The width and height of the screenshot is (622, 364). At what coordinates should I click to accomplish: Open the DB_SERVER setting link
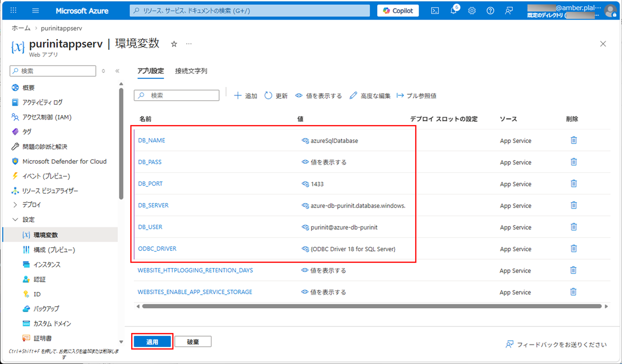coord(153,205)
